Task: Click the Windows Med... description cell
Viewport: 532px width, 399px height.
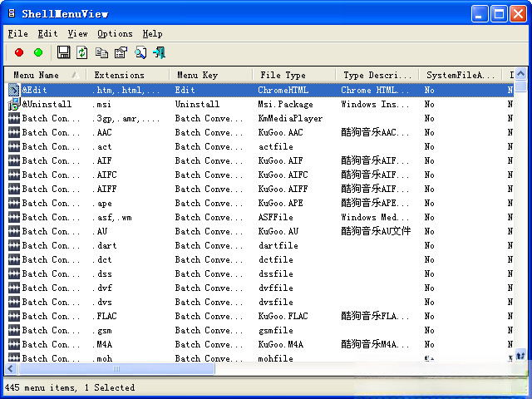Action: (375, 217)
